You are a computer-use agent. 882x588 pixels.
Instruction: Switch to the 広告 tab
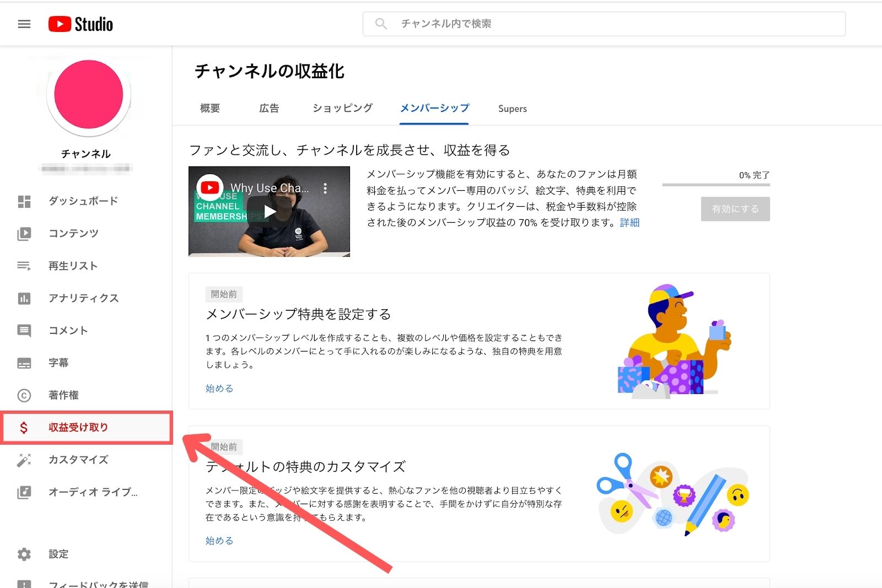tap(269, 109)
